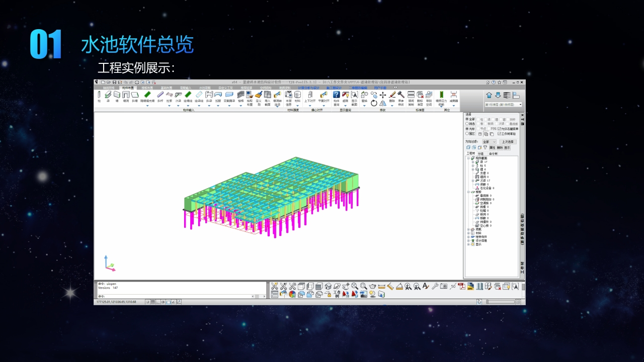Click the 属性 button in side panel
This screenshot has width=644, height=362.
click(493, 148)
